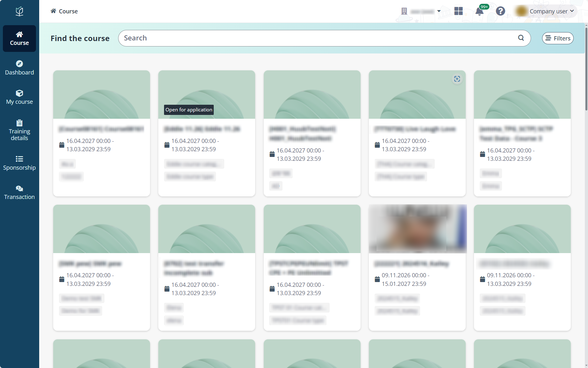Open the Company user account dropdown
Viewport: 588px width, 368px height.
pos(551,11)
